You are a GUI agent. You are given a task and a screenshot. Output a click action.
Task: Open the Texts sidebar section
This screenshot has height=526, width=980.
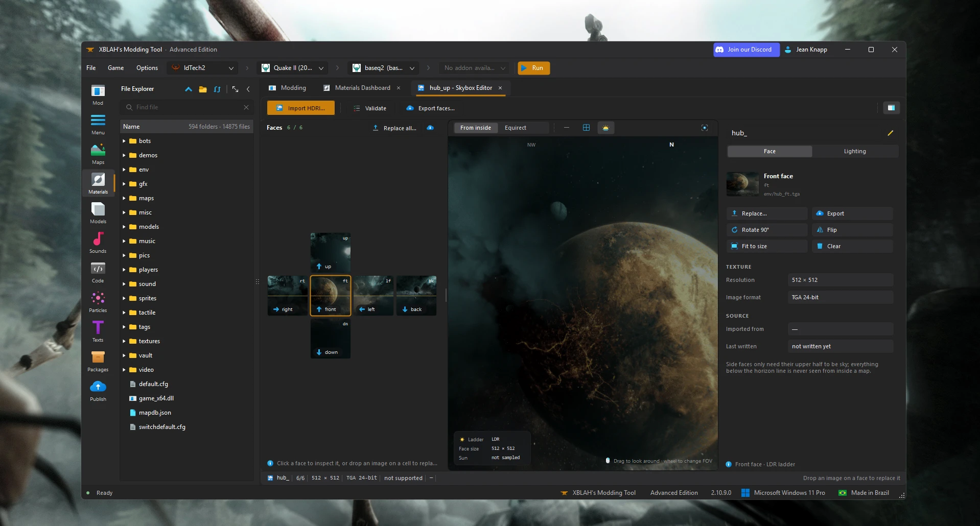click(x=98, y=332)
